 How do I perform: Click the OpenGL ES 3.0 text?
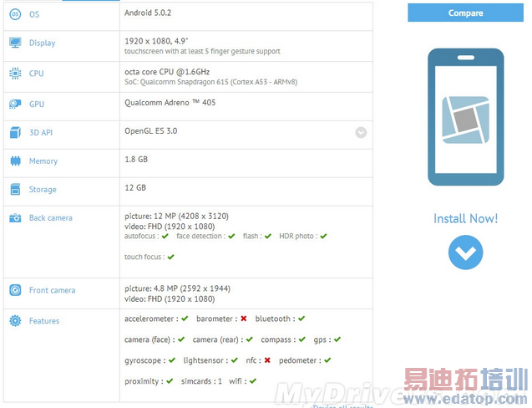click(150, 130)
